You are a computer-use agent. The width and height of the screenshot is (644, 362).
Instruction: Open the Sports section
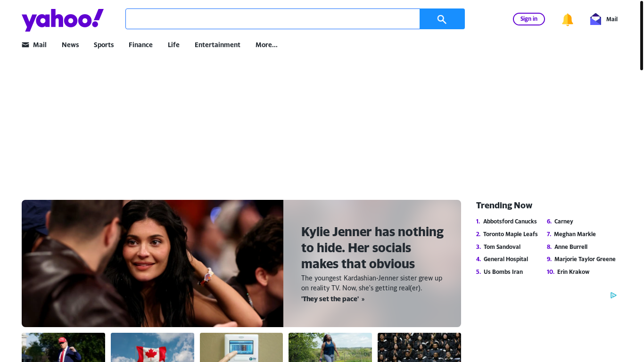coord(104,45)
